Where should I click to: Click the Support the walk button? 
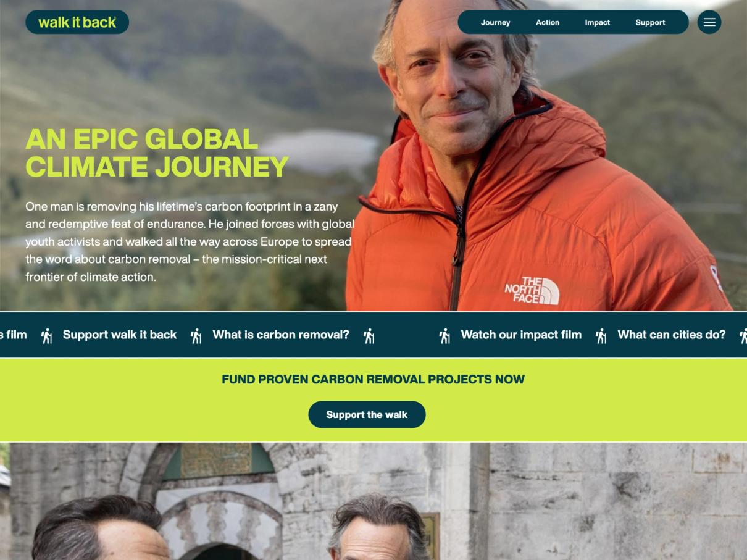(x=367, y=414)
